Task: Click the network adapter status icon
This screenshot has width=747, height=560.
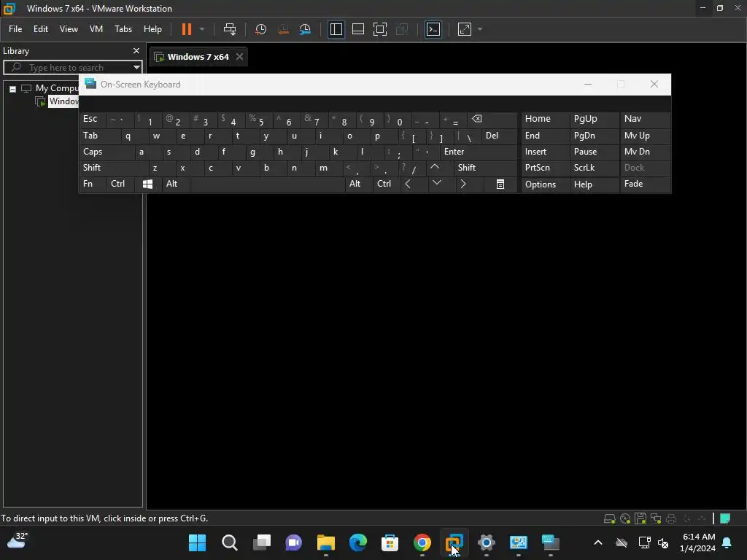Action: (x=656, y=518)
